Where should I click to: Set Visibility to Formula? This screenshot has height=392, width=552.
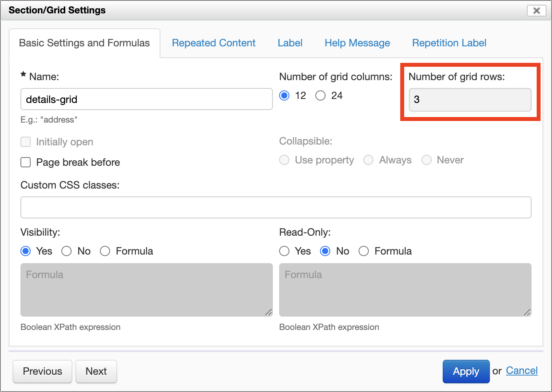pyautogui.click(x=105, y=251)
